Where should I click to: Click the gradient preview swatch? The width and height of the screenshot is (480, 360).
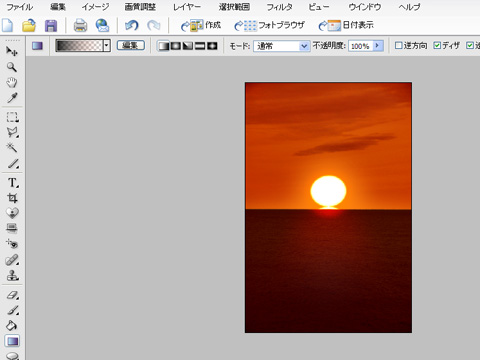coord(79,46)
